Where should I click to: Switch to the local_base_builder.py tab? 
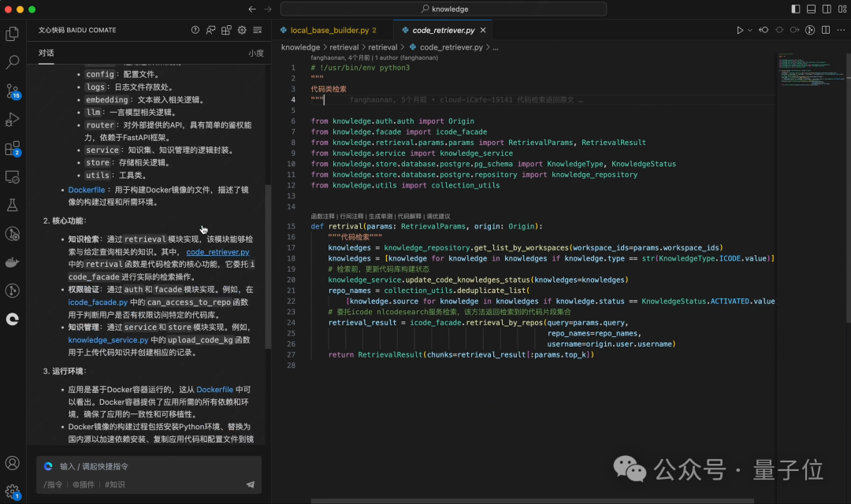pyautogui.click(x=329, y=31)
